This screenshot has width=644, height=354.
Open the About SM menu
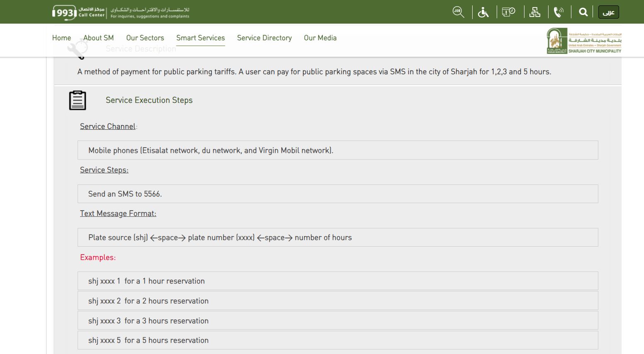pyautogui.click(x=98, y=38)
